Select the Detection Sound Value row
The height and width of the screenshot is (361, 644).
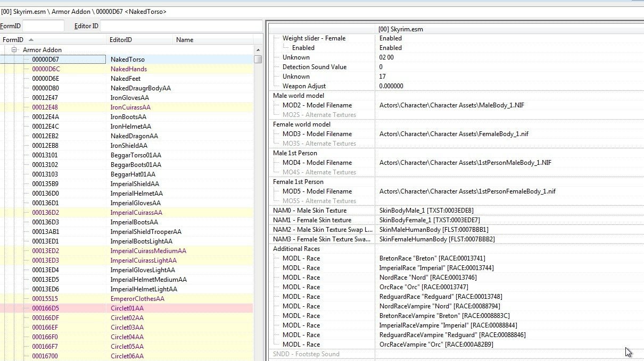click(x=457, y=67)
